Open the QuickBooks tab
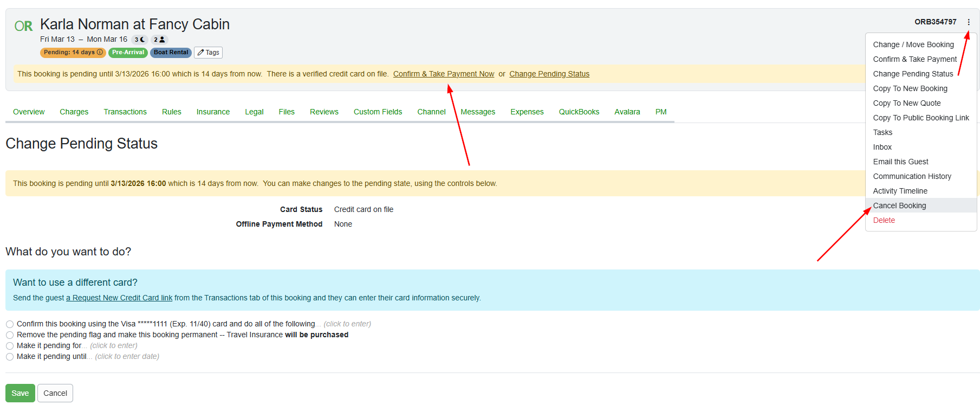Screen dimensions: 980x411 tap(579, 112)
